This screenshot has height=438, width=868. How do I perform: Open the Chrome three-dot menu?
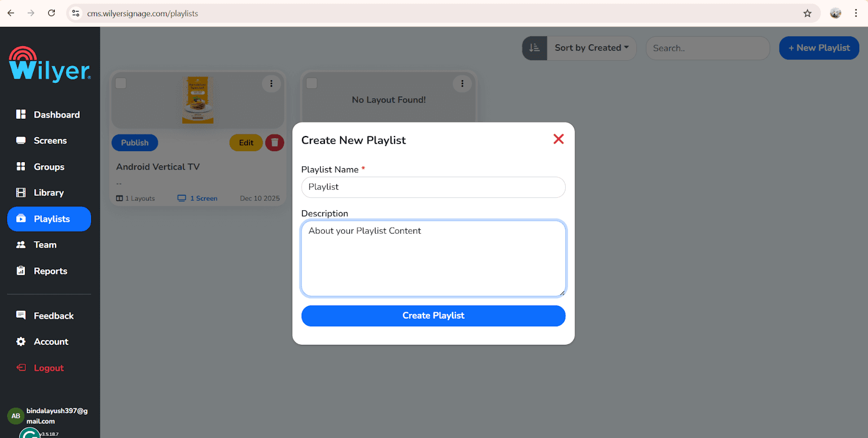[x=856, y=13]
